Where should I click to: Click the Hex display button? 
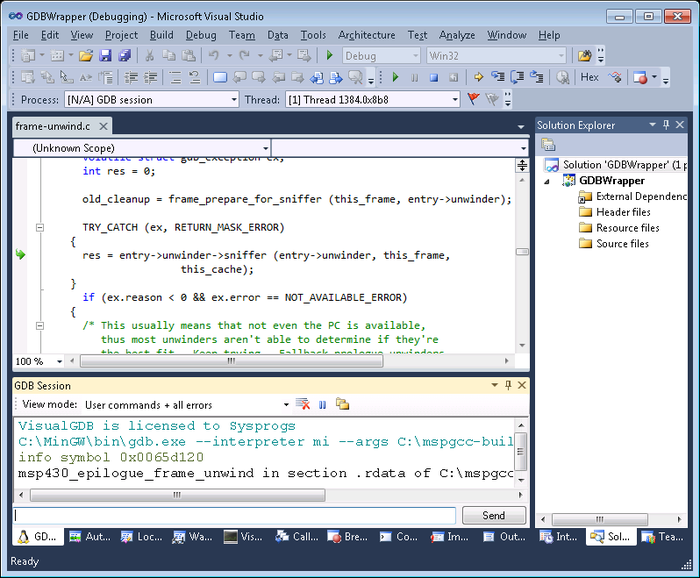pyautogui.click(x=589, y=77)
